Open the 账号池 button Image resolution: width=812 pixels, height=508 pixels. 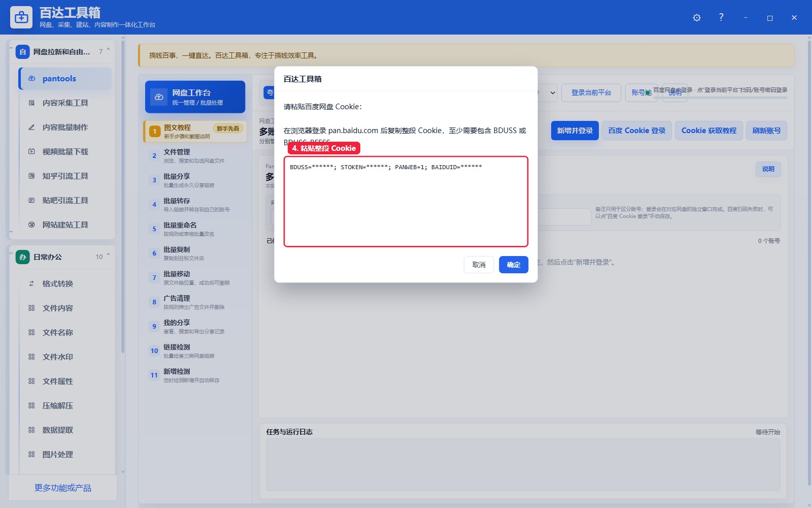pos(641,93)
